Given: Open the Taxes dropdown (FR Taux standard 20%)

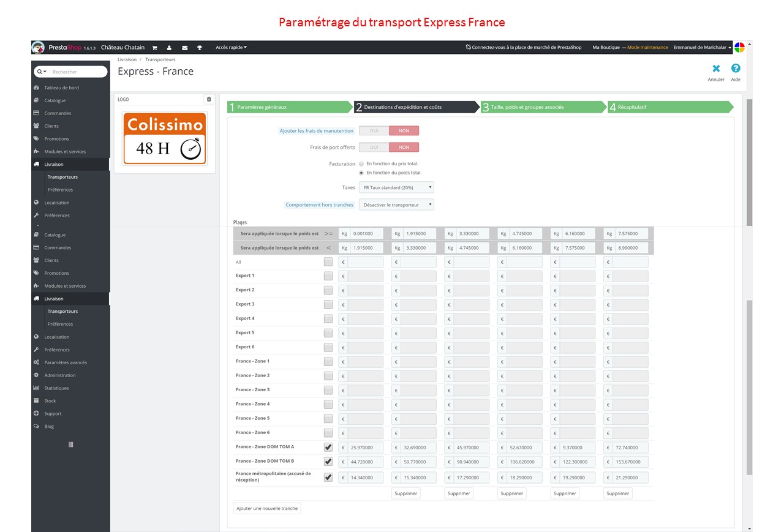Looking at the screenshot, I should (x=396, y=187).
